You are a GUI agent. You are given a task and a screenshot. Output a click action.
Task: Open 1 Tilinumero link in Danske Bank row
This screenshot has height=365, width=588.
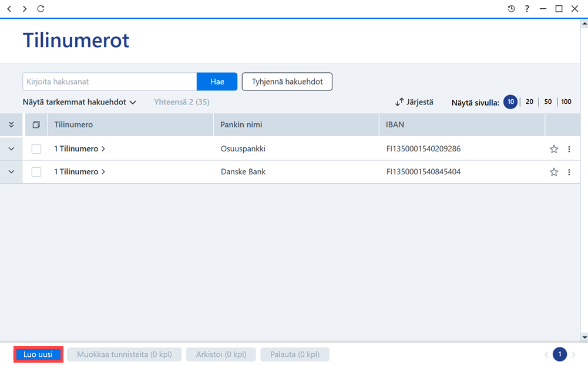(x=79, y=171)
